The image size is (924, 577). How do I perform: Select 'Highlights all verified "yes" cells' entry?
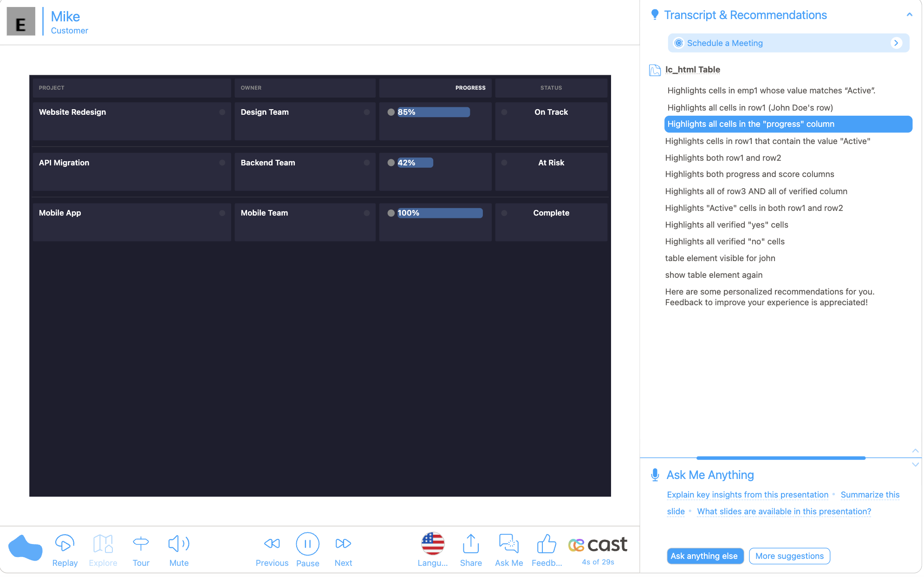[726, 225]
